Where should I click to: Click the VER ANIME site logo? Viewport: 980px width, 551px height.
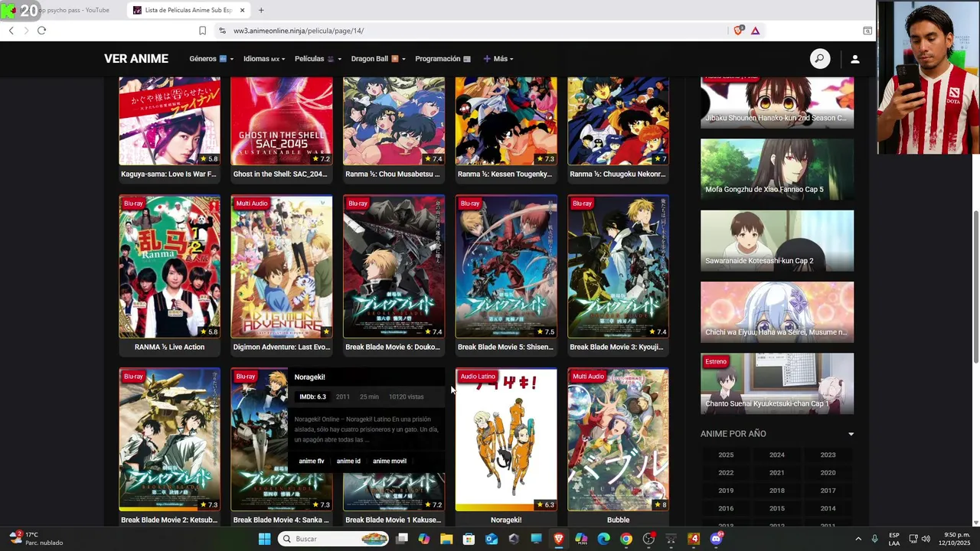pos(136,59)
